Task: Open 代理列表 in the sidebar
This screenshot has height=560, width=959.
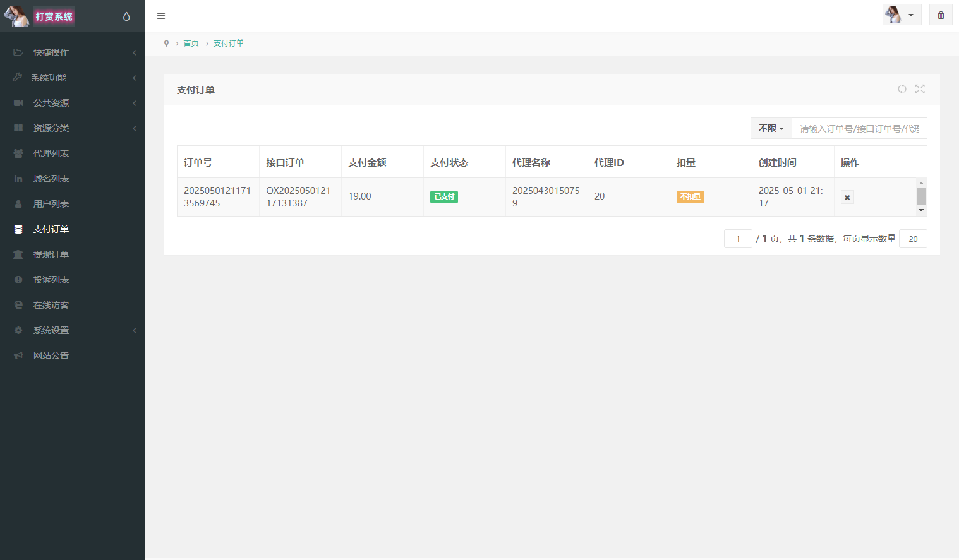Action: pos(51,153)
